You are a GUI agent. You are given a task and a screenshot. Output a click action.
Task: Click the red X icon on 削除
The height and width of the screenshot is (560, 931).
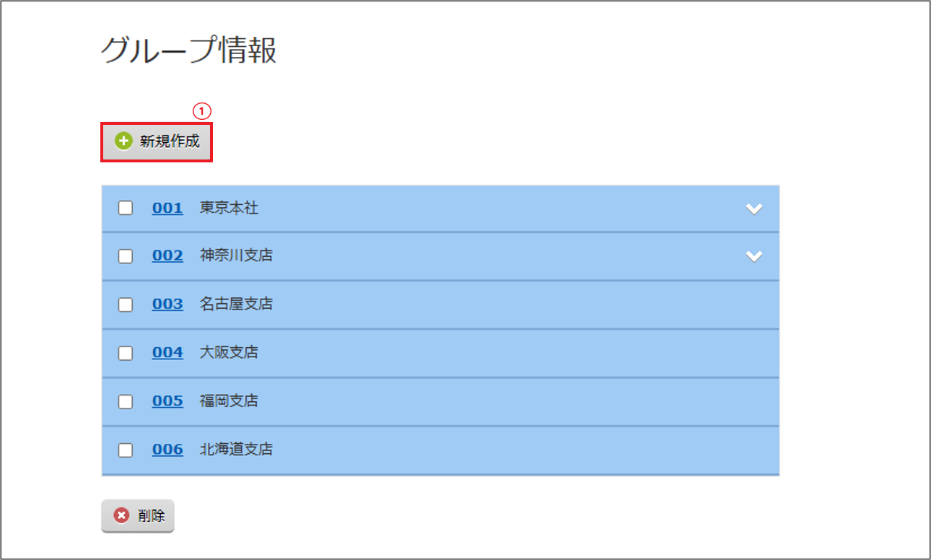(x=122, y=515)
